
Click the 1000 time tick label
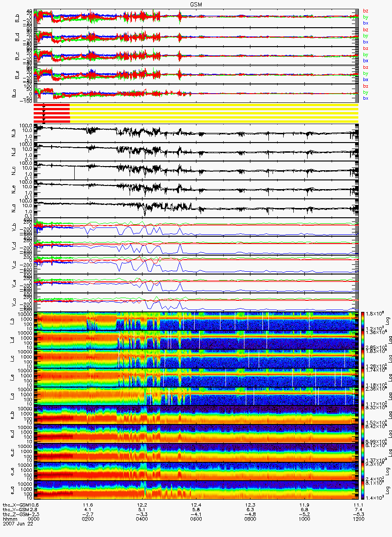click(x=304, y=519)
